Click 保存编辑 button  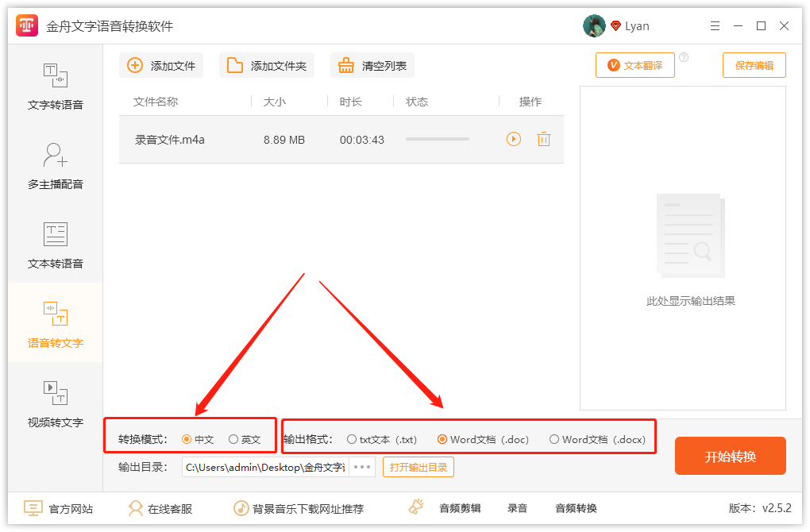754,65
